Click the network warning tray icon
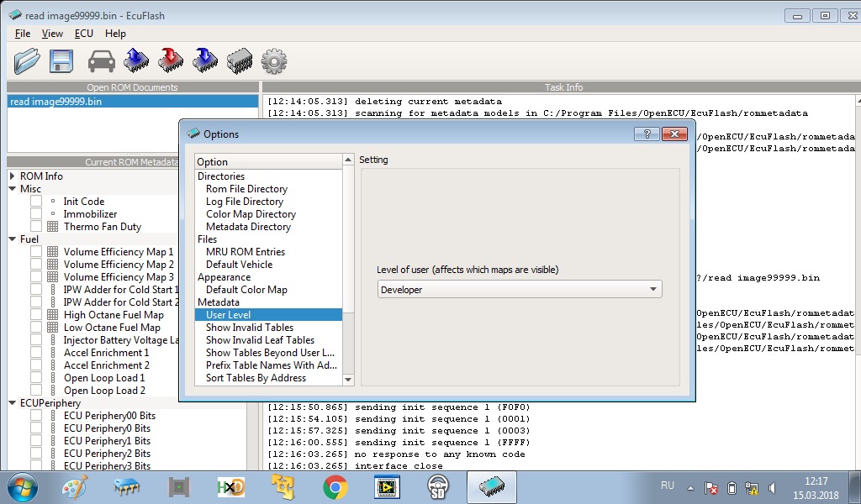The height and width of the screenshot is (504, 861). tap(752, 487)
